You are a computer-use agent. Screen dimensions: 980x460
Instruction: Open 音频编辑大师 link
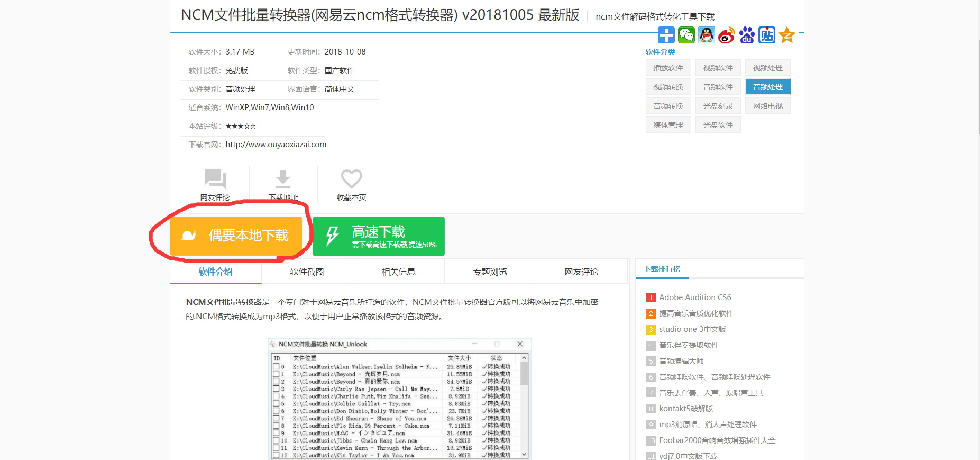click(x=681, y=361)
